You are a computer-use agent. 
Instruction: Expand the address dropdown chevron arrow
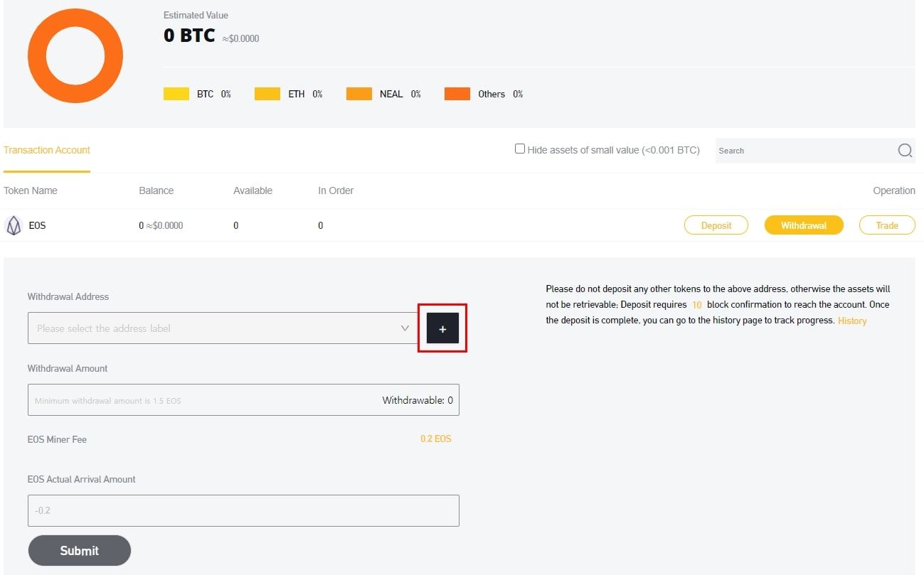click(405, 328)
